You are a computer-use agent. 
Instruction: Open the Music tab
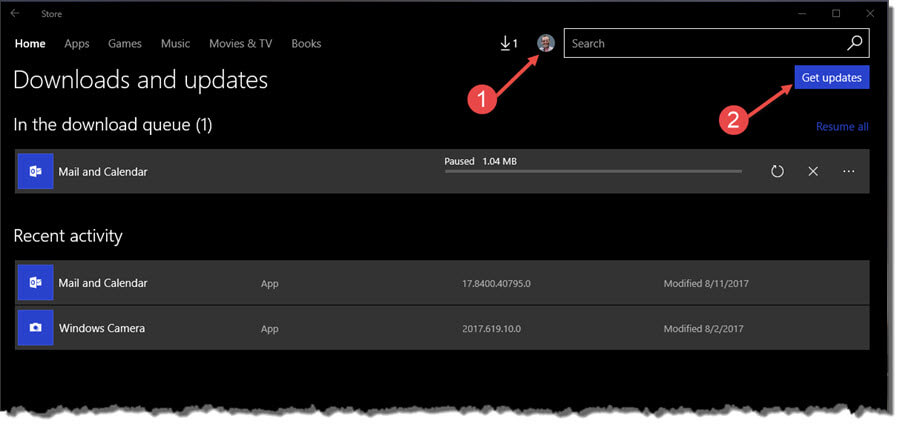click(x=176, y=44)
